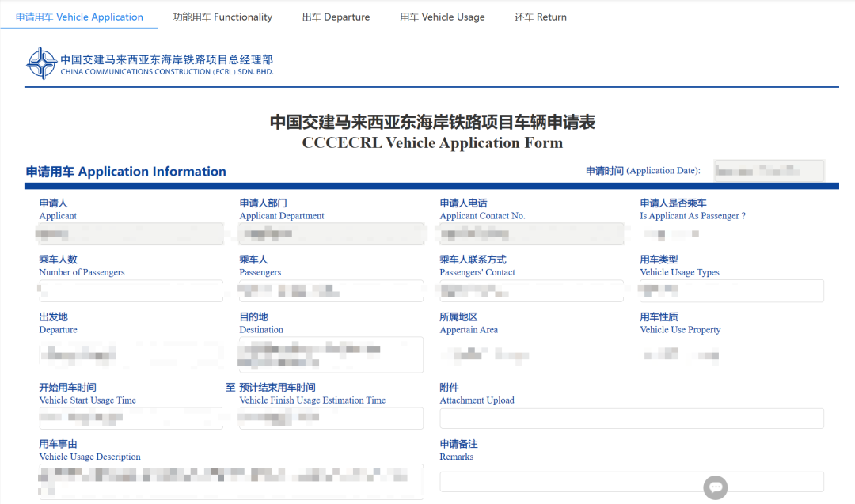Viewport: 855px width, 504px height.
Task: Switch to the 申请用车 Vehicle Application tab
Action: pos(79,17)
